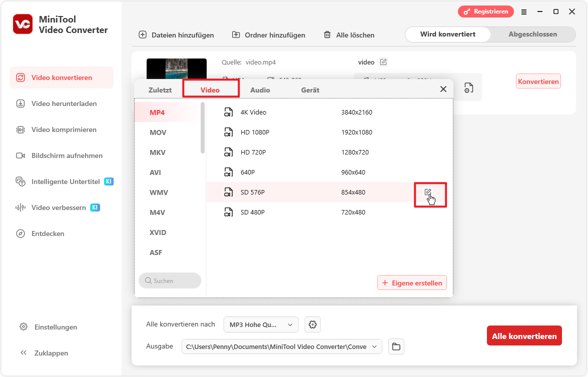Click the KI badge next to Intelligente Untertitel
The image size is (588, 377).
point(109,181)
